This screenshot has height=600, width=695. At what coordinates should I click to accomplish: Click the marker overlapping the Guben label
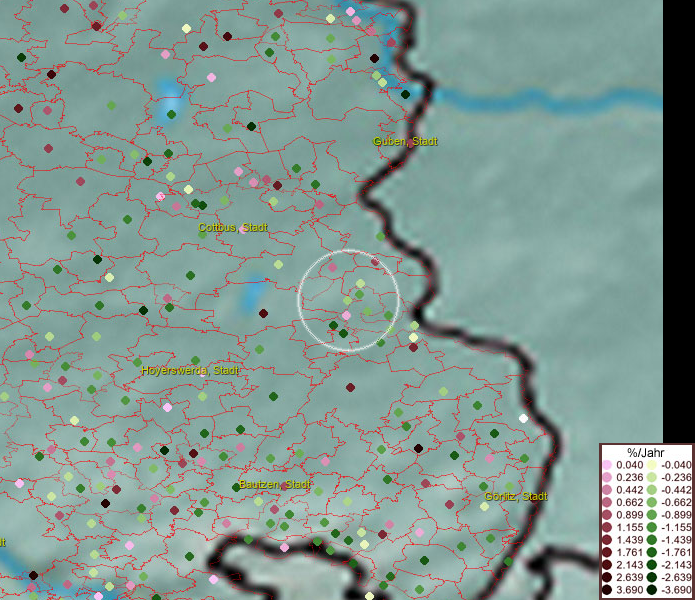pos(411,143)
